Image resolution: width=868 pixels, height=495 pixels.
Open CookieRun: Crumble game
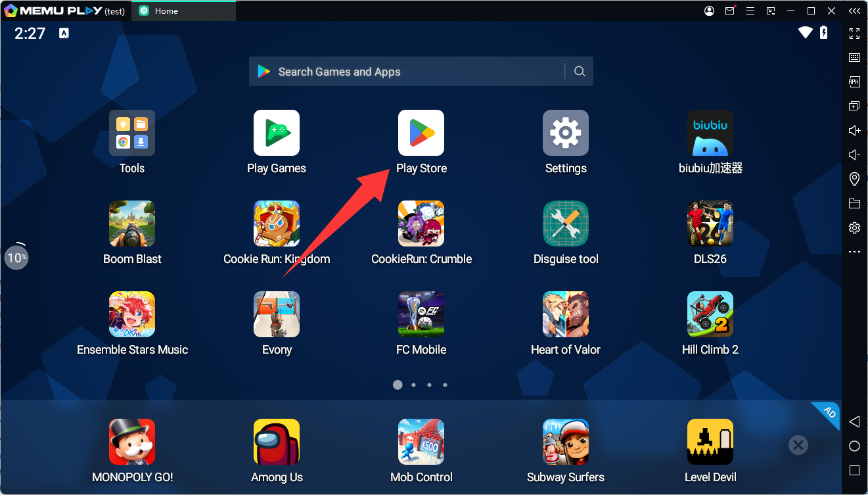click(x=421, y=224)
